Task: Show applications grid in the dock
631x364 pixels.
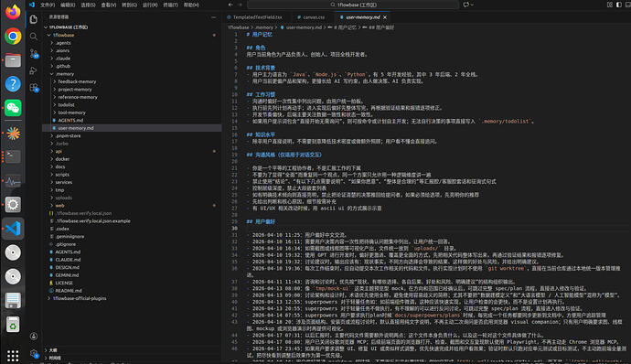Action: pyautogui.click(x=13, y=355)
